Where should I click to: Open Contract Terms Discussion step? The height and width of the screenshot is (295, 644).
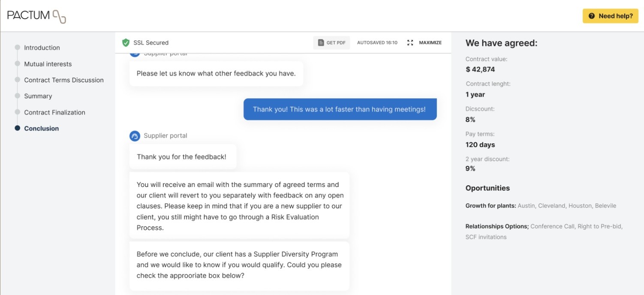click(64, 80)
